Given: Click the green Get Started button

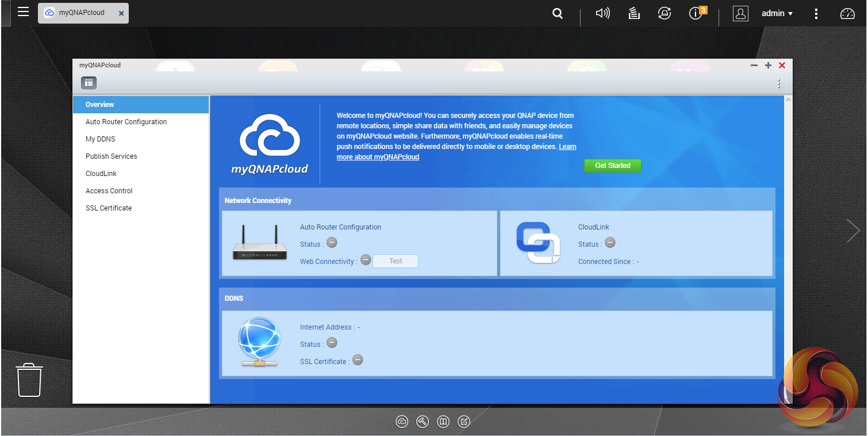Looking at the screenshot, I should click(x=613, y=166).
